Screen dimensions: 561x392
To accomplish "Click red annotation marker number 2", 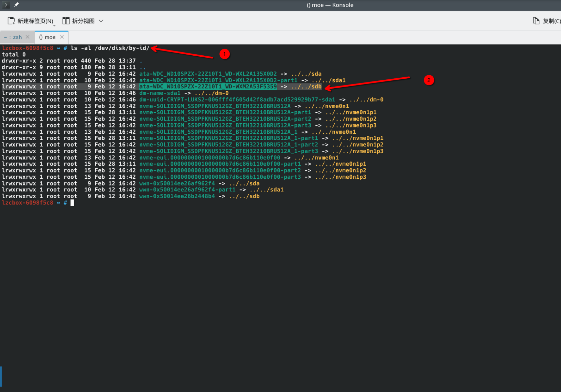I will (x=429, y=80).
